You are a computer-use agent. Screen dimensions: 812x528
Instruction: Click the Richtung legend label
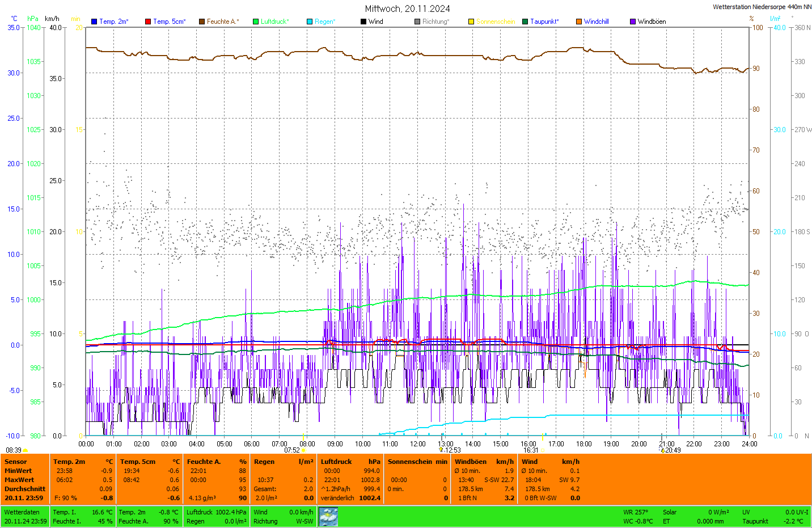point(435,22)
